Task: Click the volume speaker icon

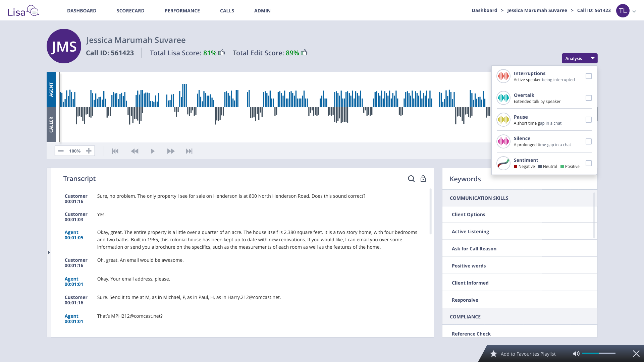Action: tap(576, 354)
